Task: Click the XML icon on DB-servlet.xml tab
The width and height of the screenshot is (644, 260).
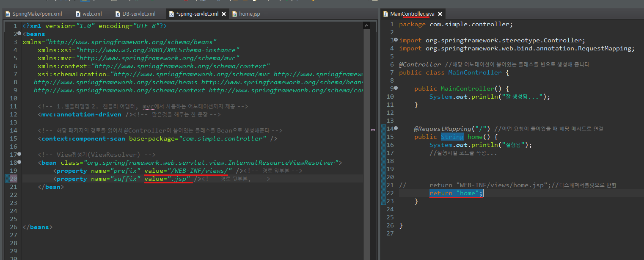Action: [118, 14]
